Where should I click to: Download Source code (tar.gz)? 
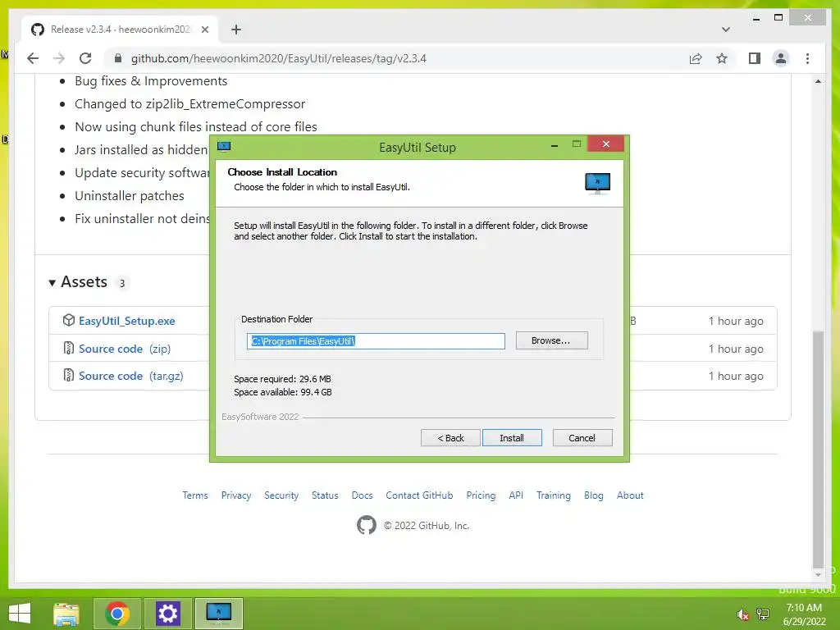130,376
